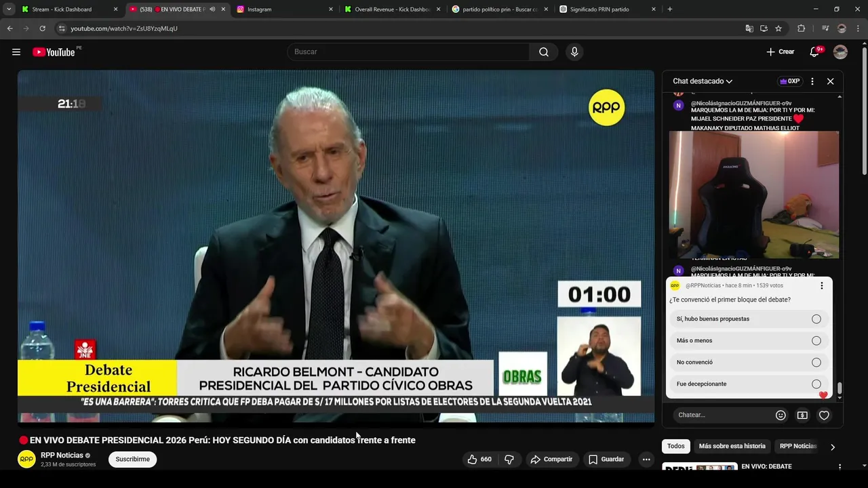Switch to Overall Revenue - Kick Dashboard tab

[392, 9]
